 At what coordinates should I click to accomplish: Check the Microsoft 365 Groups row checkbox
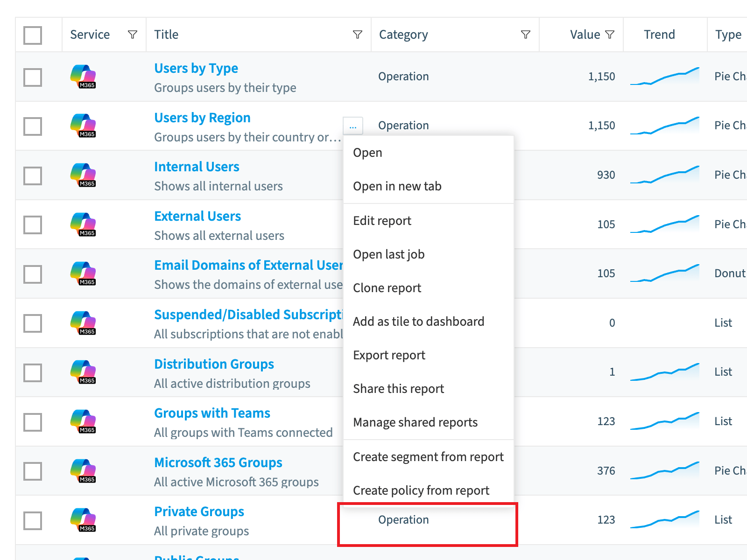point(33,471)
